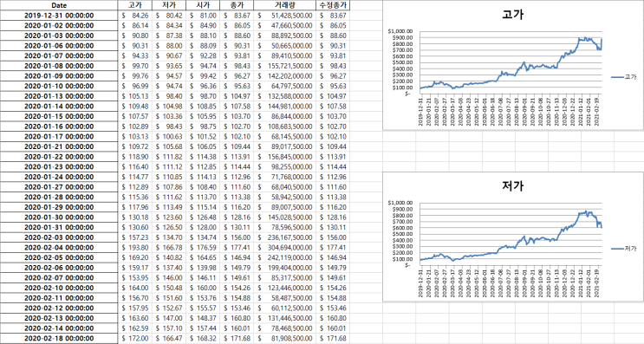This screenshot has height=344, width=644.
Task: Select the 수정종가 column header cell
Action: click(333, 5)
